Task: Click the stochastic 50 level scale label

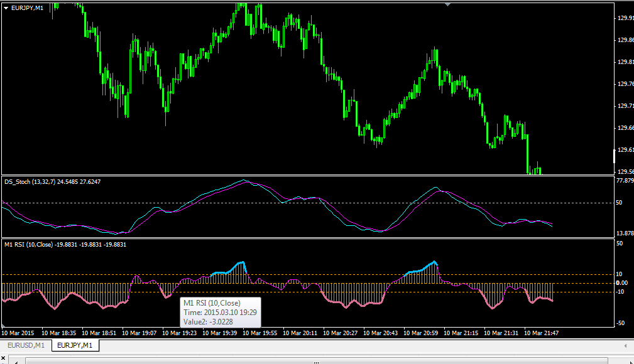Action: point(619,203)
